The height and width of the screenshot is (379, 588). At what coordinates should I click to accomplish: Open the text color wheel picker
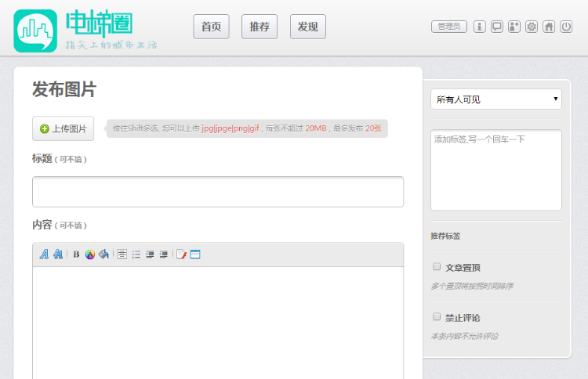click(90, 254)
